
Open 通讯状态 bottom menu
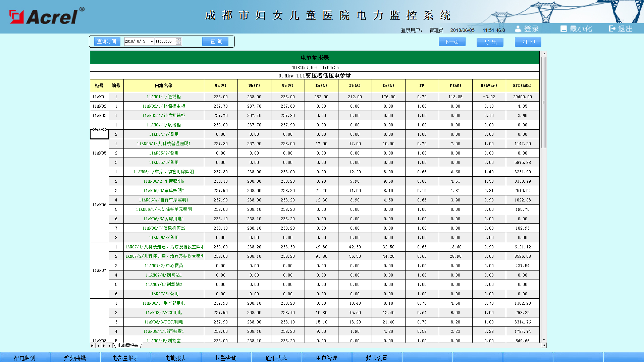(x=276, y=358)
